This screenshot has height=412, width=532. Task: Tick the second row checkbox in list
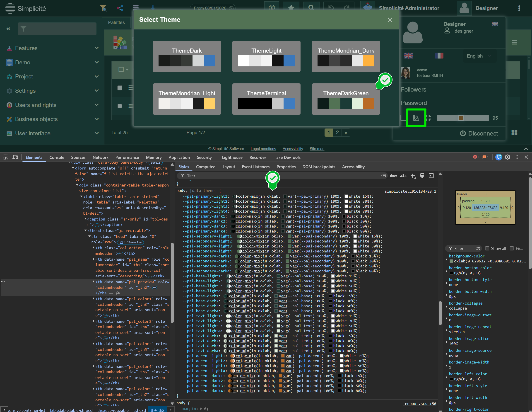point(120,106)
